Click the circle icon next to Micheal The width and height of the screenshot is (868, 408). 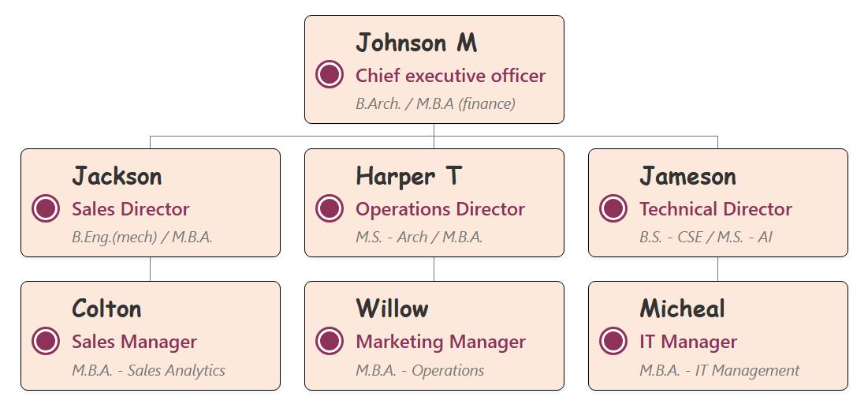click(x=613, y=341)
